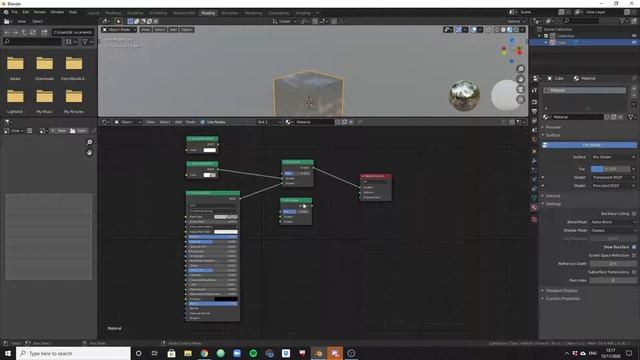This screenshot has width=640, height=360.
Task: Open Blend Mode Alpha Blend dropdown
Action: pos(613,222)
